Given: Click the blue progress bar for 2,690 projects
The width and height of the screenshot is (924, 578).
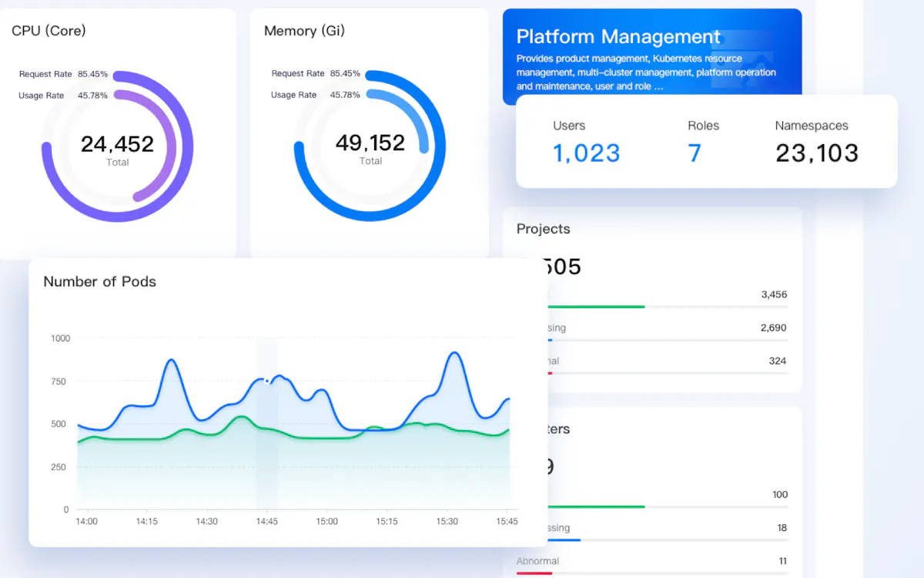Looking at the screenshot, I should pyautogui.click(x=549, y=340).
